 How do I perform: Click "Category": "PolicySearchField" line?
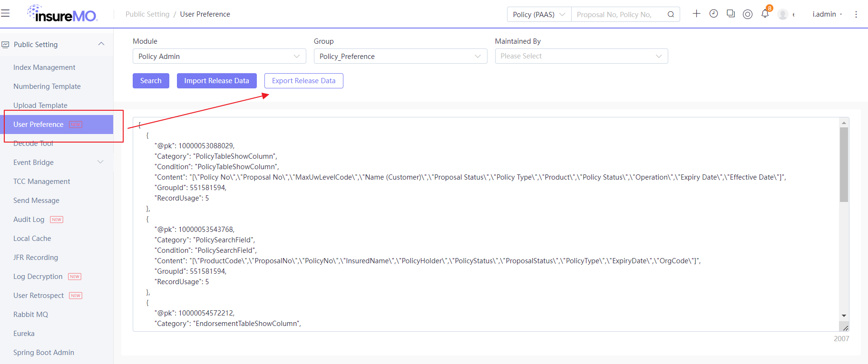point(205,240)
